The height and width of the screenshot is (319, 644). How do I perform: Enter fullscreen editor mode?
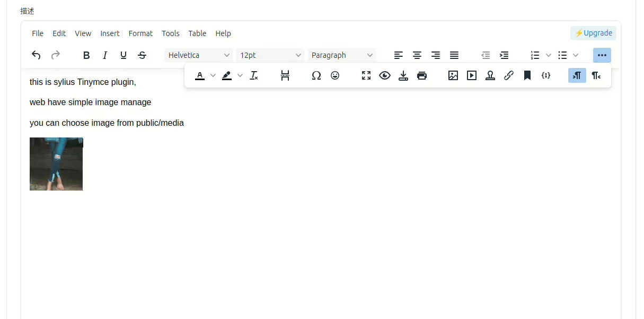[x=366, y=75]
